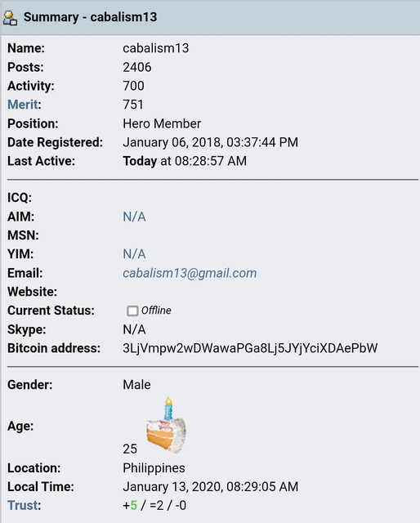Click the user profile icon beside Summary
This screenshot has width=420, height=523.
coord(10,18)
